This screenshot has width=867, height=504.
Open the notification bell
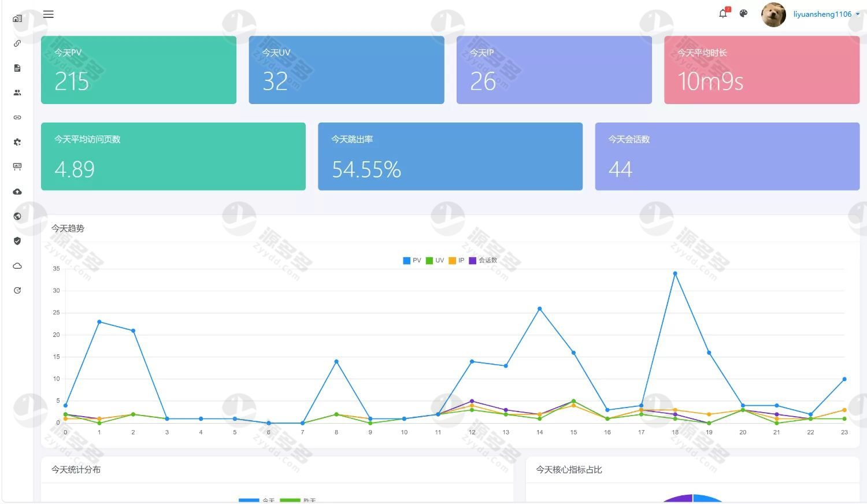point(723,13)
